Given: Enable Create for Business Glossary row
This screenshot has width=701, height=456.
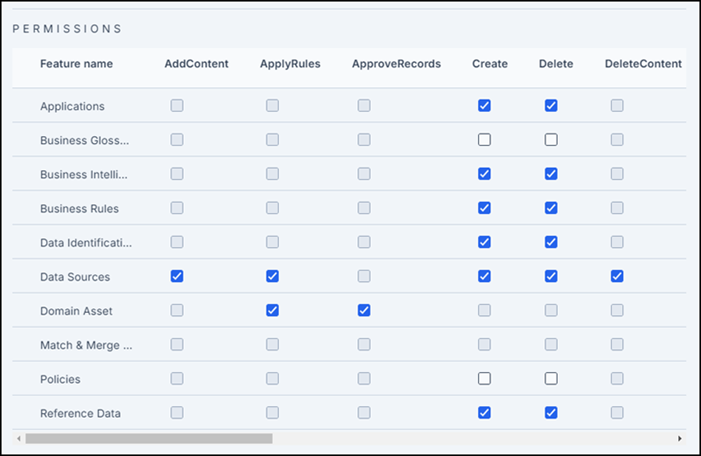Looking at the screenshot, I should 484,140.
